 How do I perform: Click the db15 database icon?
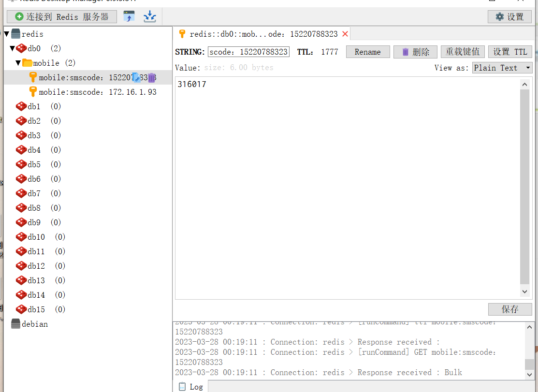(21, 309)
